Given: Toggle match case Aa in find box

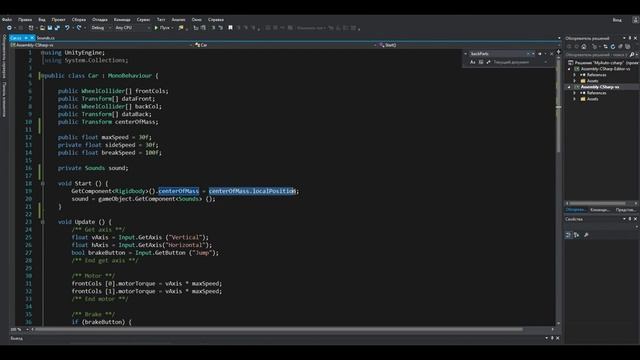Looking at the screenshot, I should [473, 62].
